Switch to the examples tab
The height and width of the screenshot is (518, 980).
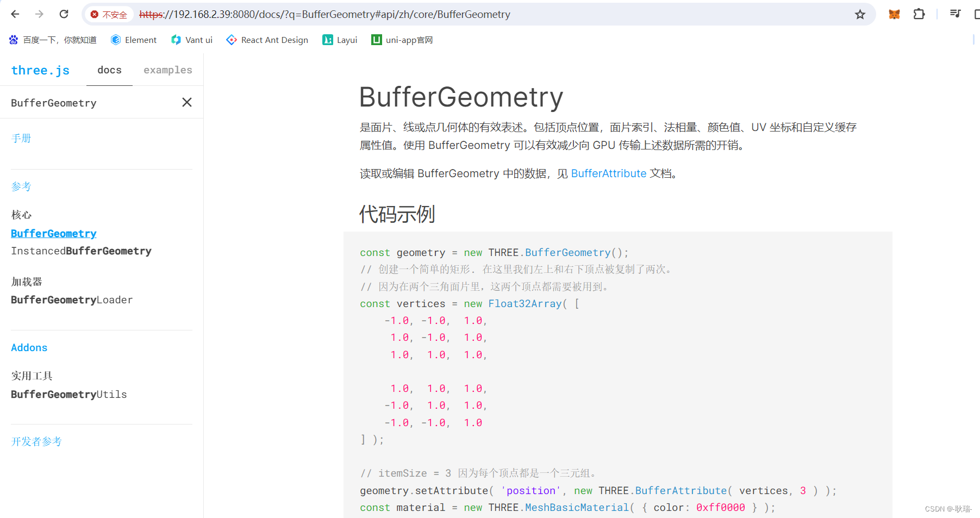pos(167,70)
